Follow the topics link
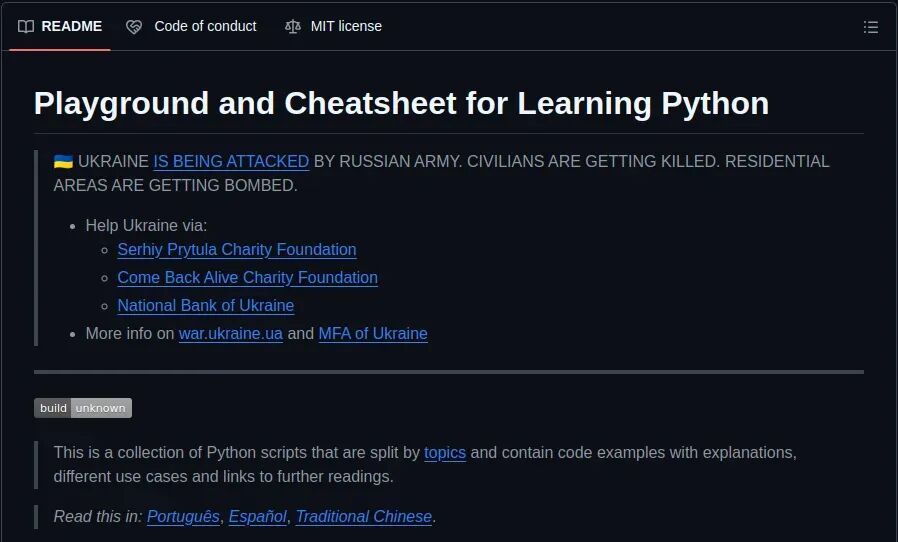The image size is (898, 542). (x=445, y=453)
